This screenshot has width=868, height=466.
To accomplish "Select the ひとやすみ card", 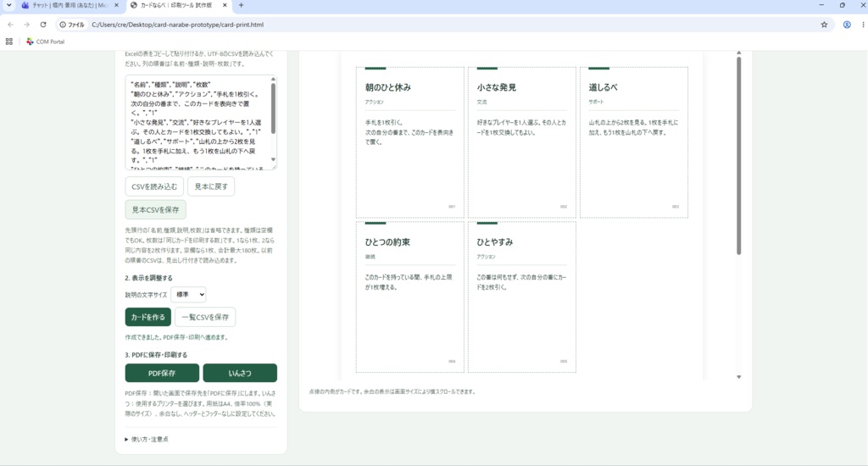I will click(x=522, y=297).
